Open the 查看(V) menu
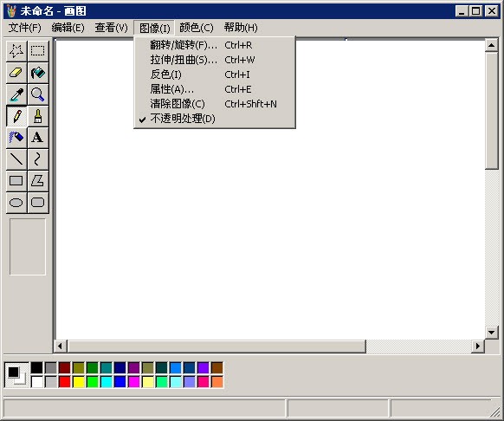The height and width of the screenshot is (421, 504). click(111, 28)
